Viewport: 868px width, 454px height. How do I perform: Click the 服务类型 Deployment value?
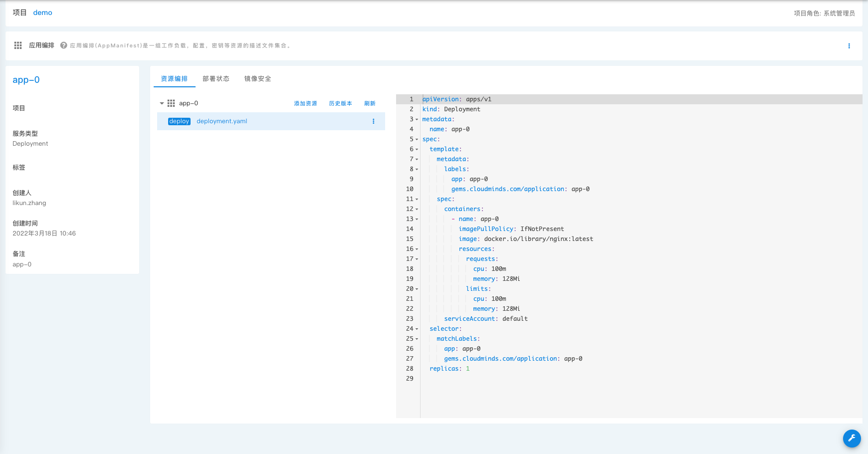(30, 144)
